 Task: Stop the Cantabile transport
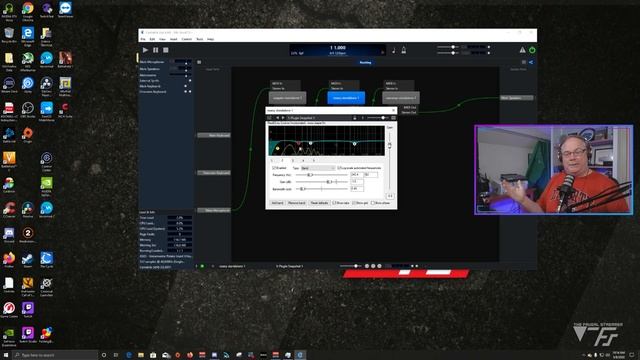coord(166,50)
